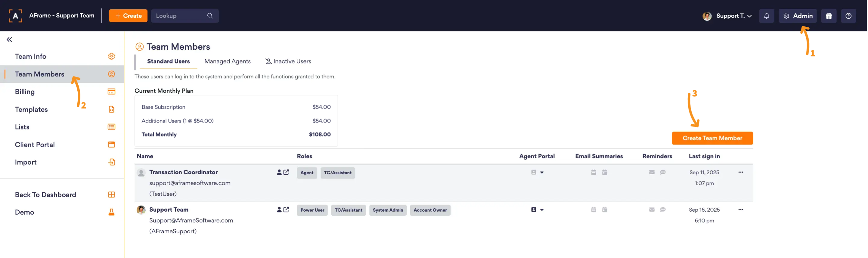Click the AFrame logo icon

click(x=15, y=16)
